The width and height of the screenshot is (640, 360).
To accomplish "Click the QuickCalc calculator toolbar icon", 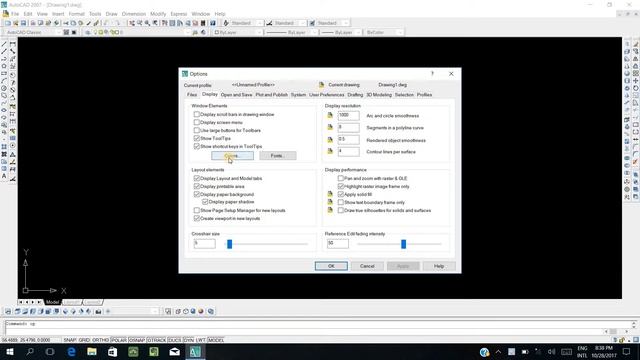I will click(x=203, y=23).
